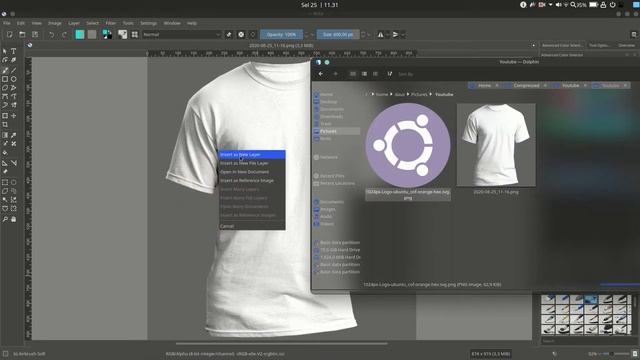This screenshot has height=360, width=640.
Task: Undo the last action
Action: point(51,35)
